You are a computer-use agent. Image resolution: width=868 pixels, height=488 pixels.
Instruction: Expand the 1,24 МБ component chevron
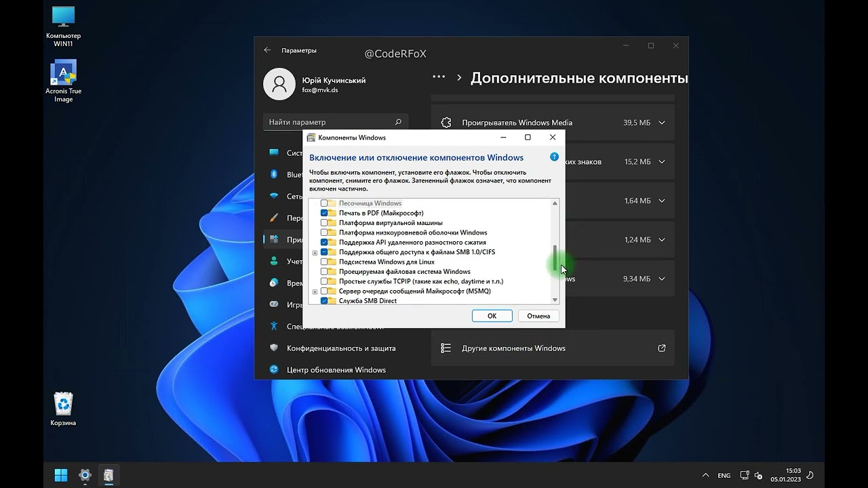(661, 240)
